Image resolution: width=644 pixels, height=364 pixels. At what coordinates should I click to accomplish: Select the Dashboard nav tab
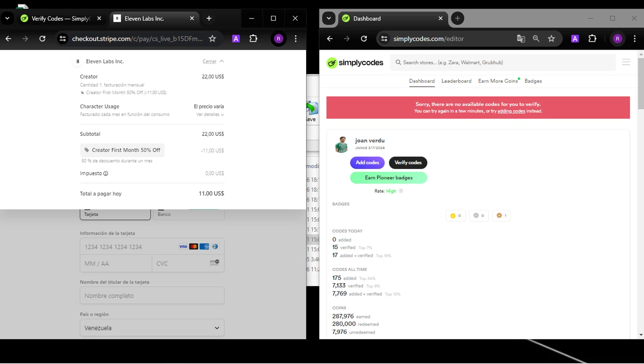[422, 81]
